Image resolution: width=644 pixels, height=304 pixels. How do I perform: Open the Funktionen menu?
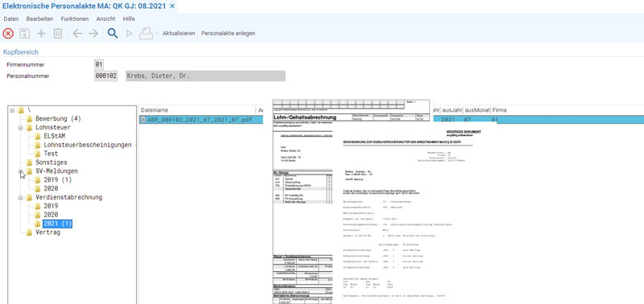click(x=75, y=18)
